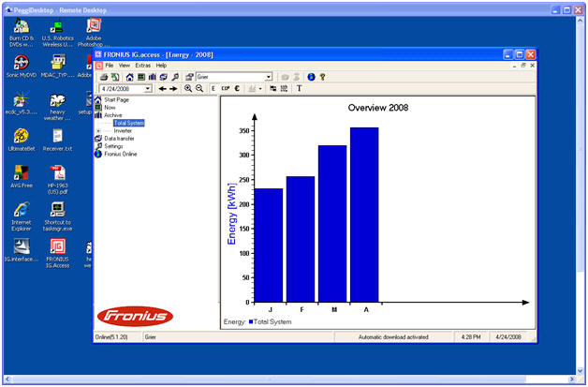Show the CO2 savings view

(x=225, y=88)
